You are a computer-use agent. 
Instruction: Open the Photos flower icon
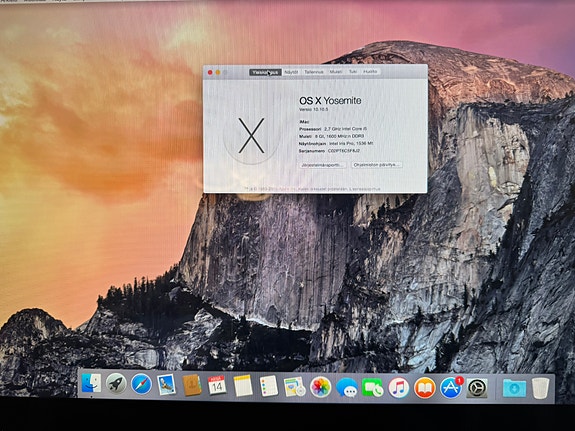pyautogui.click(x=321, y=387)
